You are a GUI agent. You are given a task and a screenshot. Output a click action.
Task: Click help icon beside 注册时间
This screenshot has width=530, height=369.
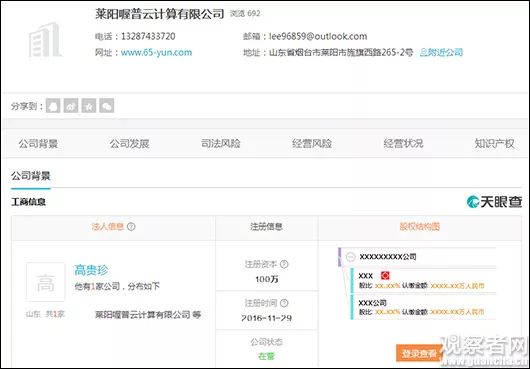click(x=284, y=303)
